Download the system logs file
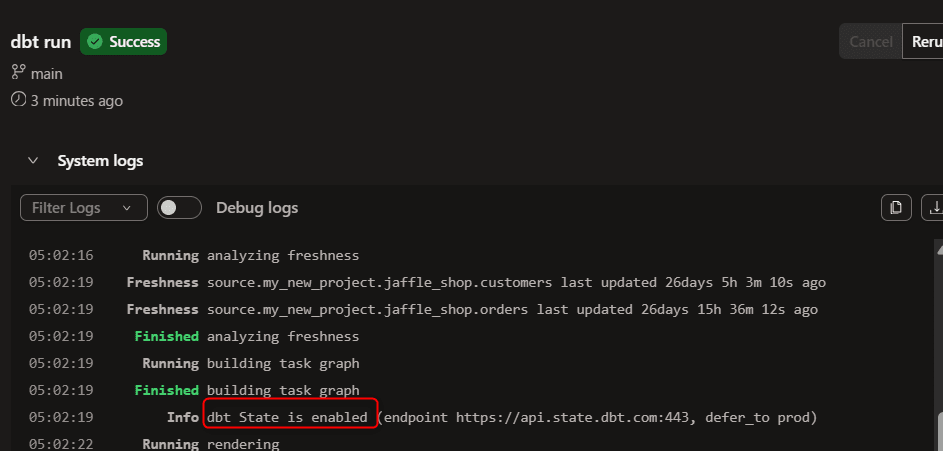 [x=933, y=208]
